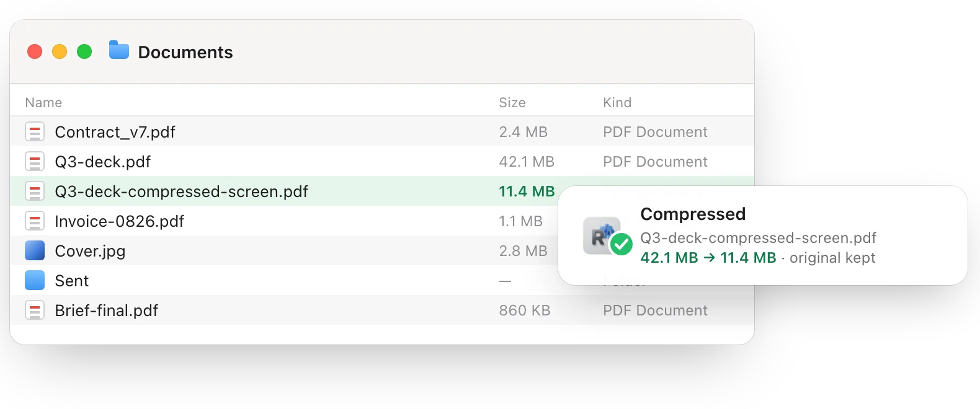Select the Sent folder name
The height and width of the screenshot is (409, 980).
[x=72, y=281]
